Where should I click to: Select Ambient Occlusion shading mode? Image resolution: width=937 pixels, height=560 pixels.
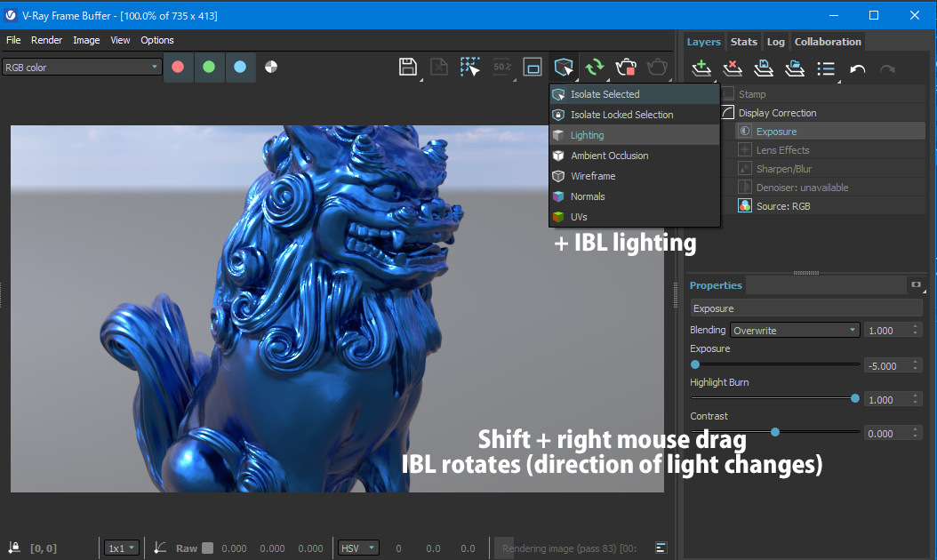[634, 156]
